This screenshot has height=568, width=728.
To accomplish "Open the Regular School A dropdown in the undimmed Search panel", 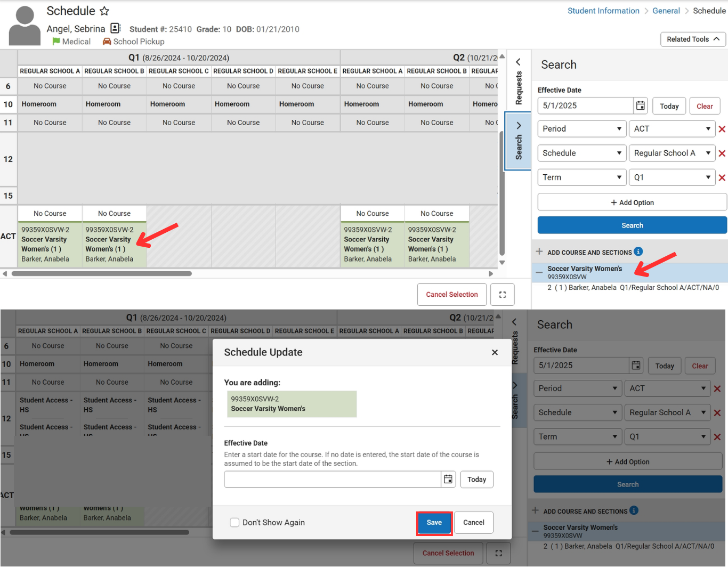I will coord(672,153).
